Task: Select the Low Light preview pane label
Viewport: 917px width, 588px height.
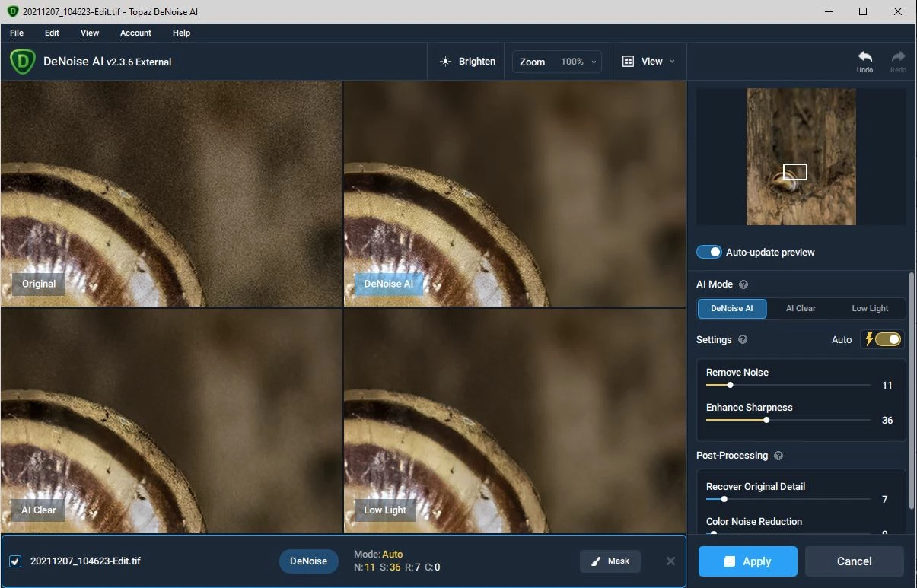Action: click(x=385, y=510)
